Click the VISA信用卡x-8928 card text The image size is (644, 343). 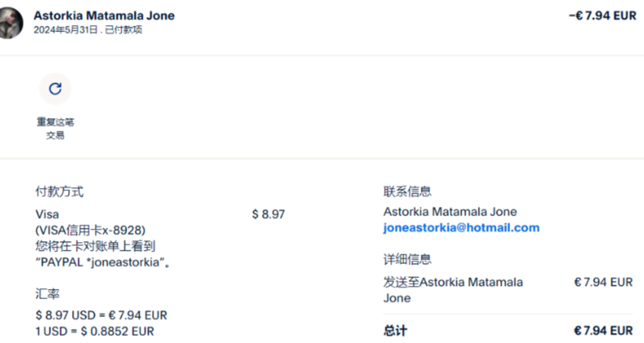point(91,229)
